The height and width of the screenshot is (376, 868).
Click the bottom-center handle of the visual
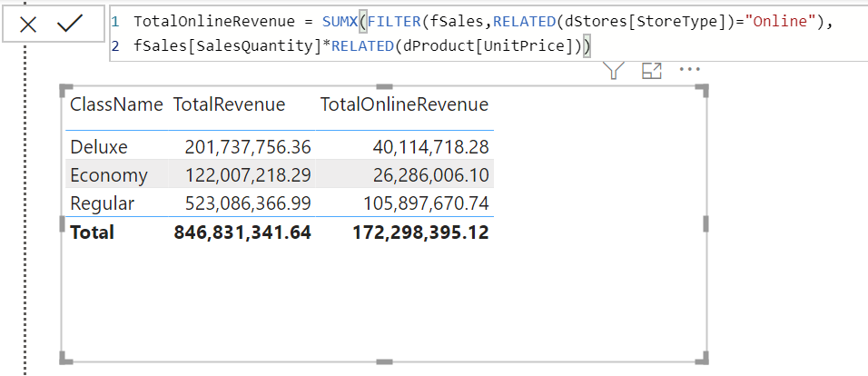click(384, 361)
